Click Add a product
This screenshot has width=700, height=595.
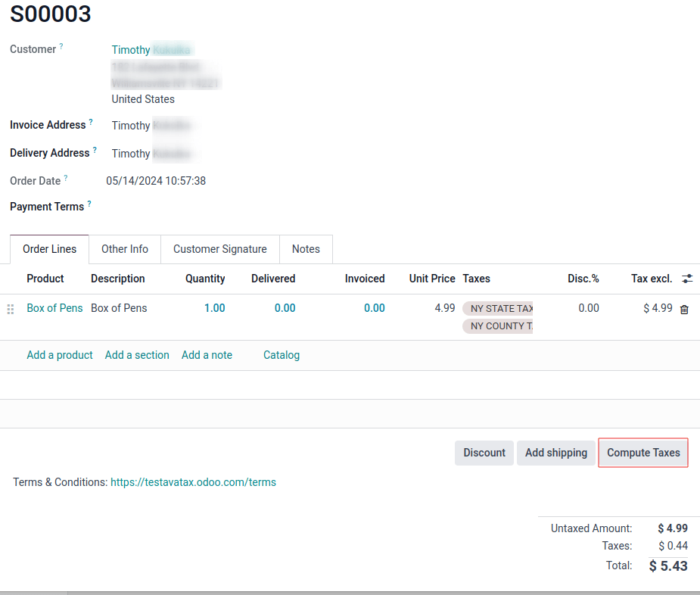(x=60, y=354)
